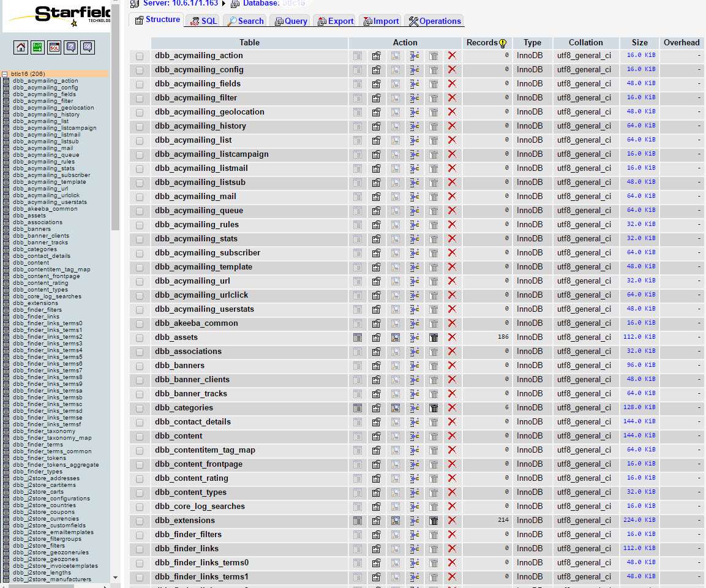Image resolution: width=706 pixels, height=588 pixels.
Task: Open dbb_contact_details table link
Action: [x=193, y=422]
